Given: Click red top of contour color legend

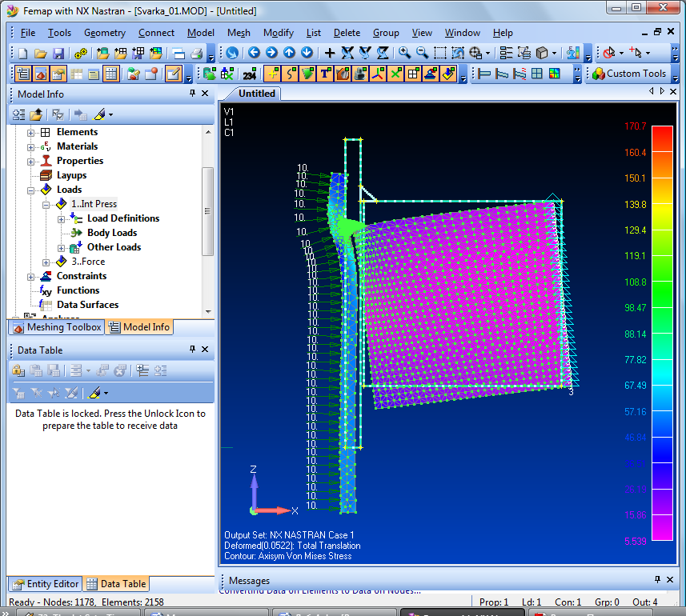Looking at the screenshot, I should (x=662, y=138).
